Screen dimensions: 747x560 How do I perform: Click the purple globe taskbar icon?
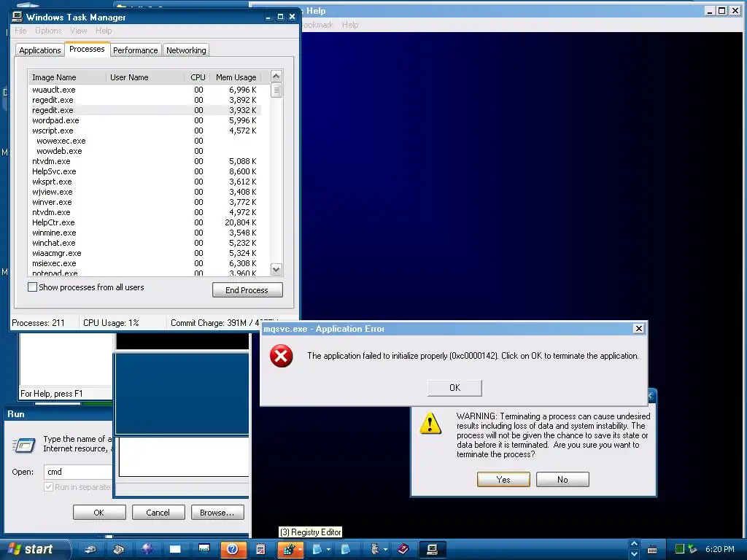click(x=147, y=549)
